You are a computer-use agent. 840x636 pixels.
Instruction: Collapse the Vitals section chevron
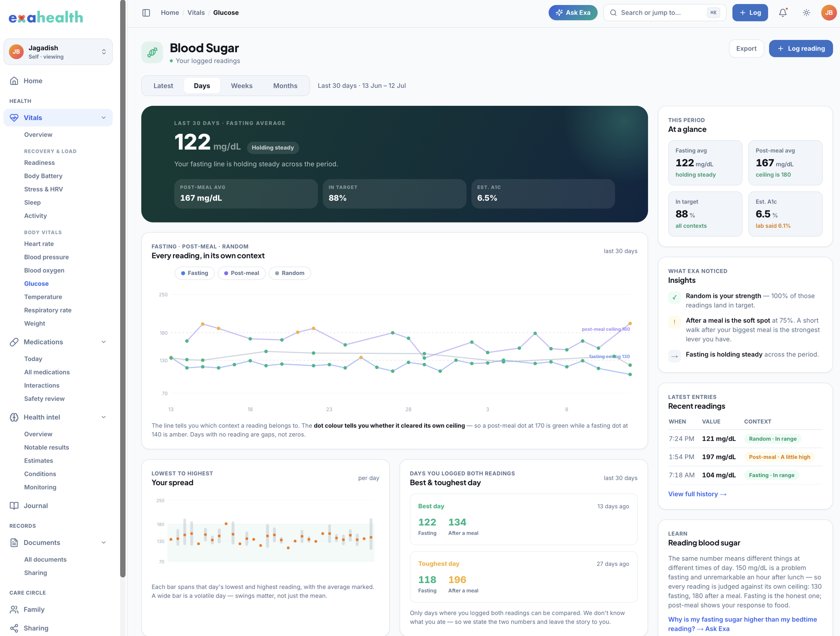tap(104, 118)
